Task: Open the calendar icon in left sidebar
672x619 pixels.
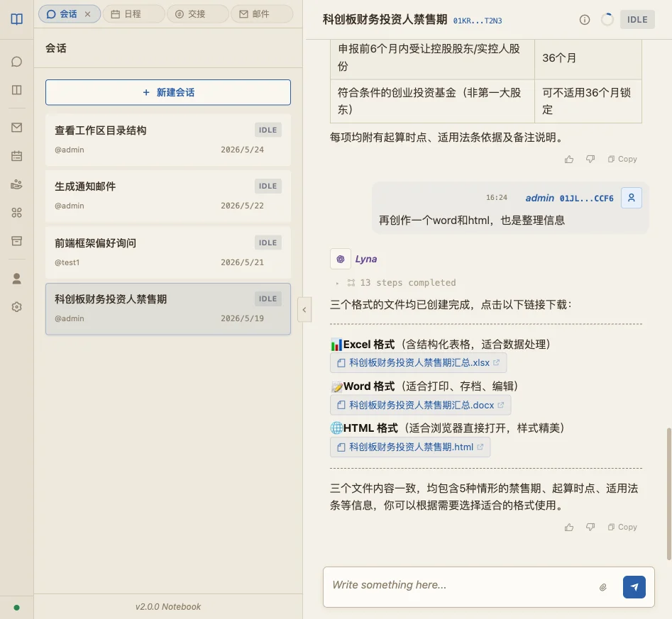Action: pos(17,156)
